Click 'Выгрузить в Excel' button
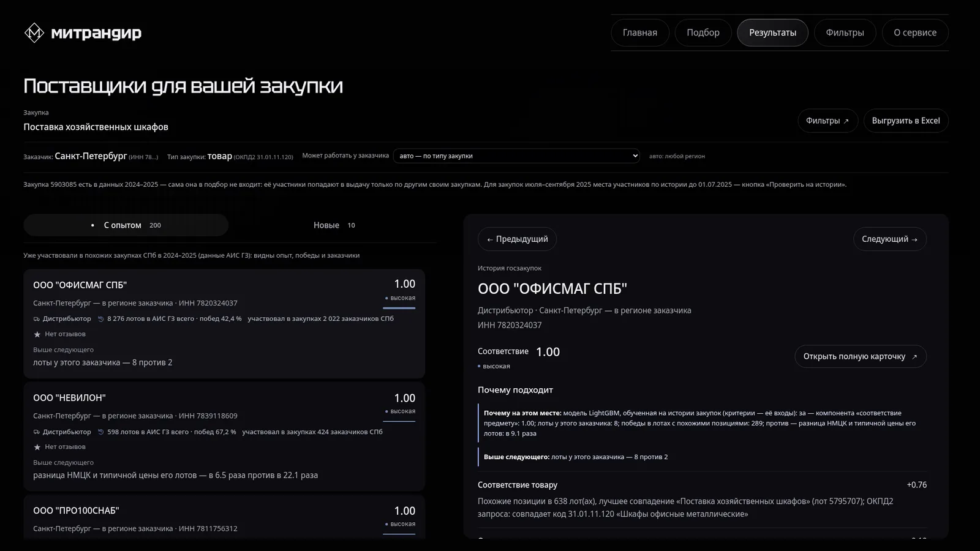The height and width of the screenshot is (551, 980). (x=906, y=121)
